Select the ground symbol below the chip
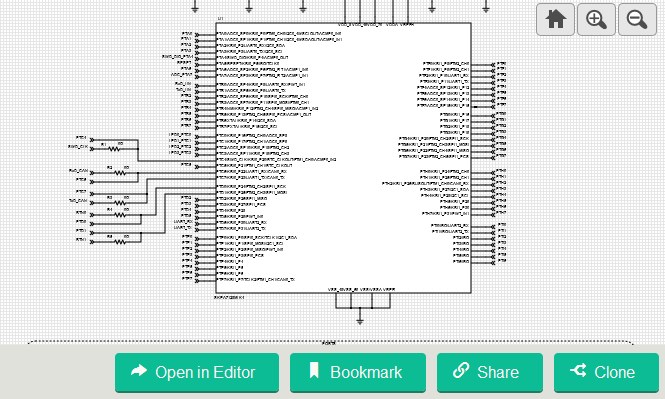Screen dimensions: 665x399 tap(360, 321)
